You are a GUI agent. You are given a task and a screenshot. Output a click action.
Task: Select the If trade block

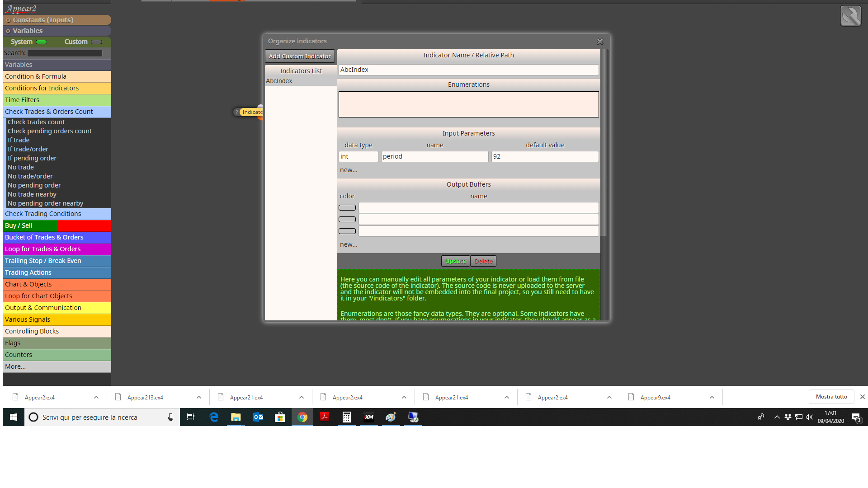pyautogui.click(x=19, y=140)
